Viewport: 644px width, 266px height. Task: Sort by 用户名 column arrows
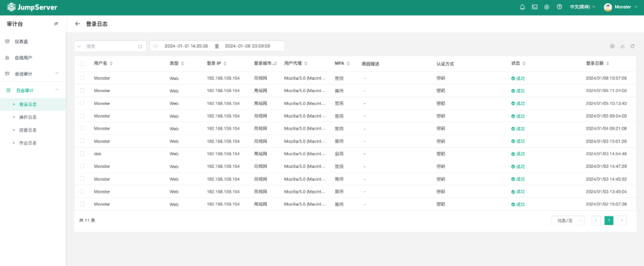[111, 63]
